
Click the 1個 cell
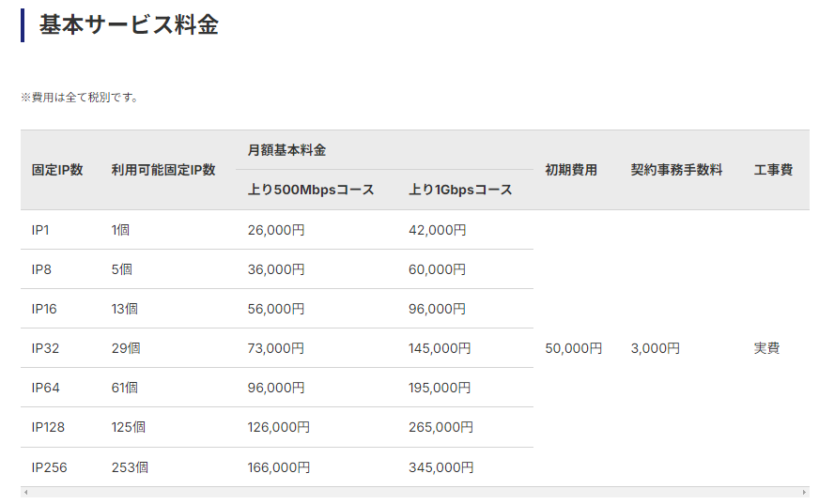coord(120,230)
